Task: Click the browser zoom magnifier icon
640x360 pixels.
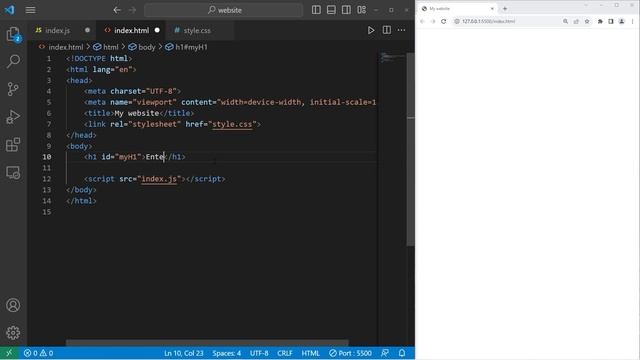Action: coord(565,21)
